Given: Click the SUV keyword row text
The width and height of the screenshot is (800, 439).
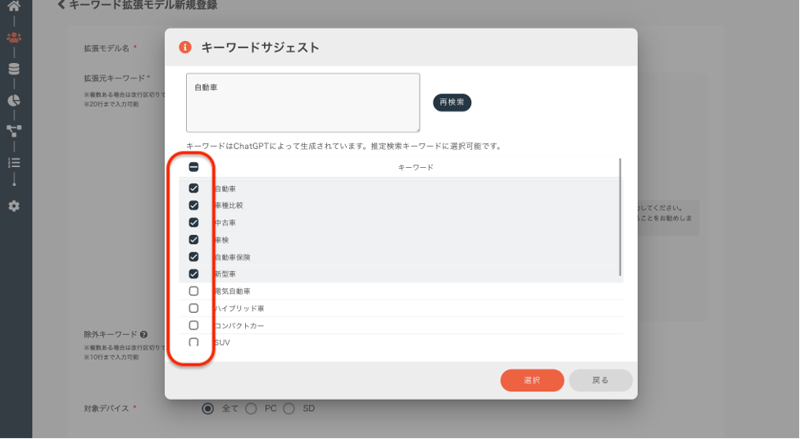Looking at the screenshot, I should pos(222,343).
